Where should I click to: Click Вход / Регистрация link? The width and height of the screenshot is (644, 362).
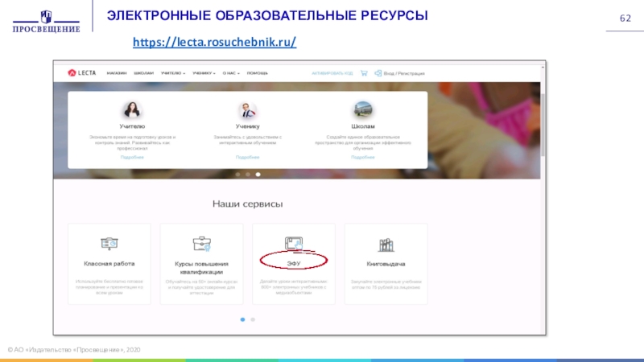(404, 73)
